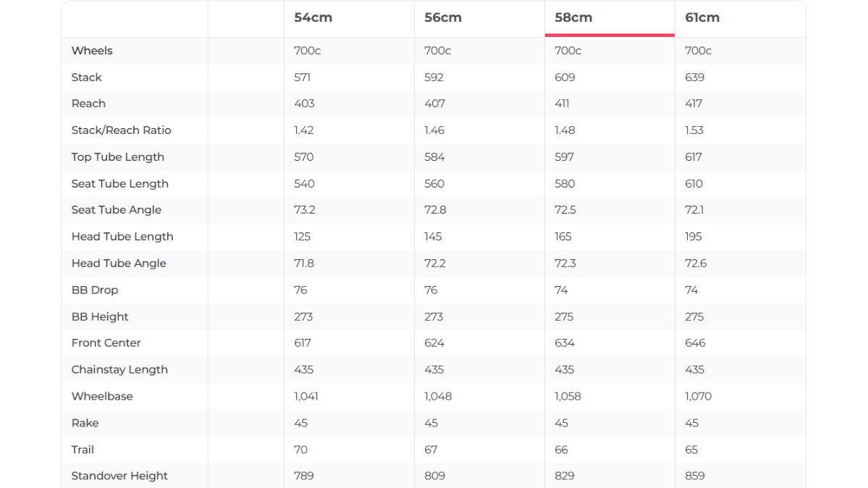Click the 1,058 Wheelbase value for 58cm
The height and width of the screenshot is (488, 868).
coord(568,397)
